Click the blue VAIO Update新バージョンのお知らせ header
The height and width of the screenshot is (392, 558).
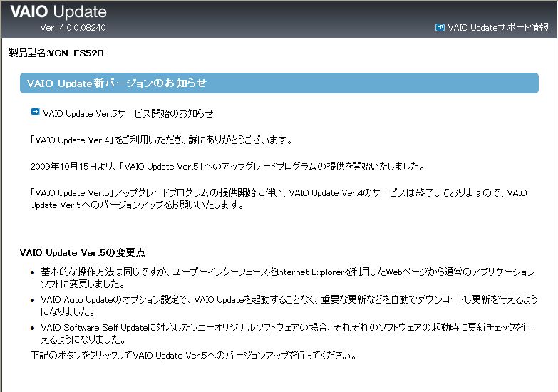point(279,83)
